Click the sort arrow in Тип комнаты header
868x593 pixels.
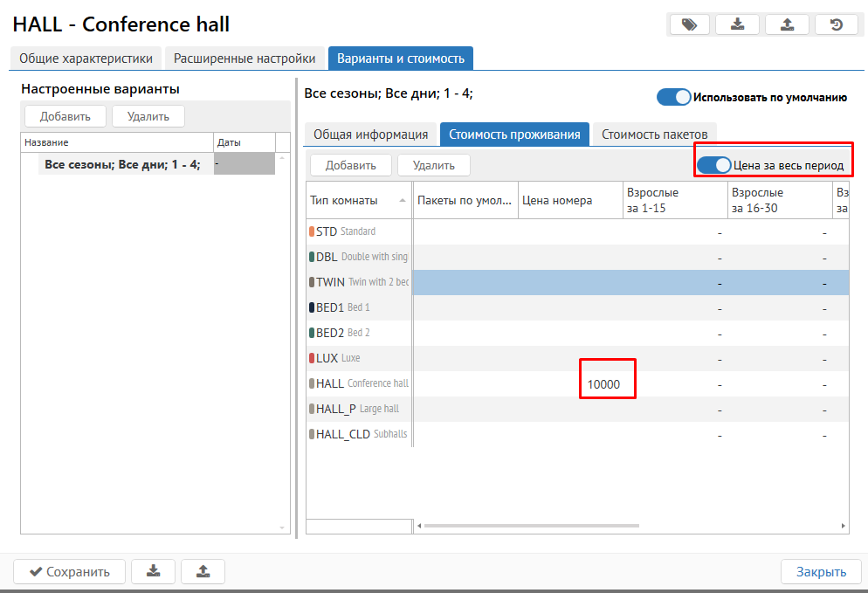tap(403, 200)
